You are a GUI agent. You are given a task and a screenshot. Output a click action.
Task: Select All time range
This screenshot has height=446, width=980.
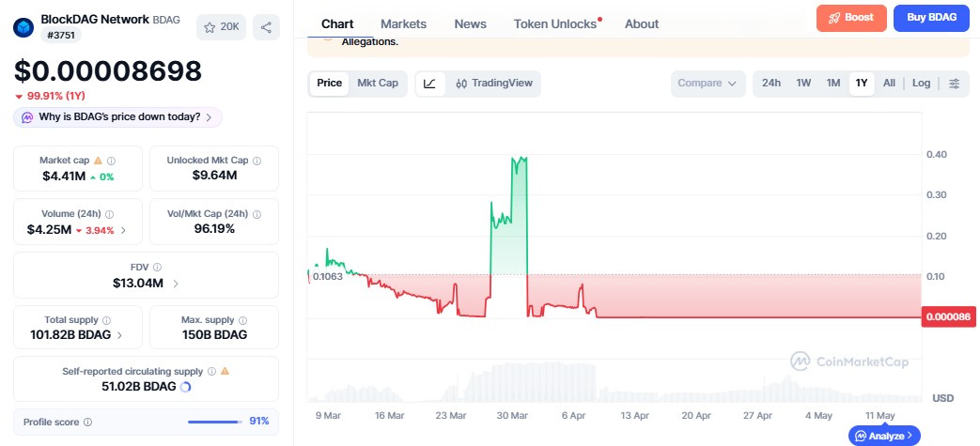tap(890, 84)
